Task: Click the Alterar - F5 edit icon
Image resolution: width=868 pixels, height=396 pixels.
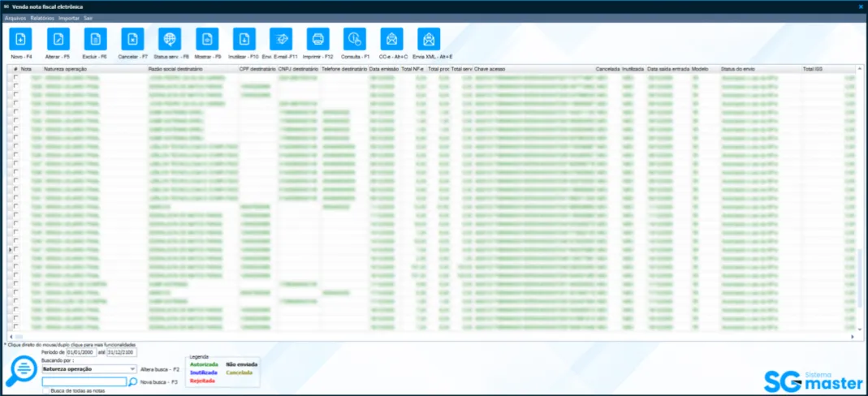Action: (x=58, y=39)
